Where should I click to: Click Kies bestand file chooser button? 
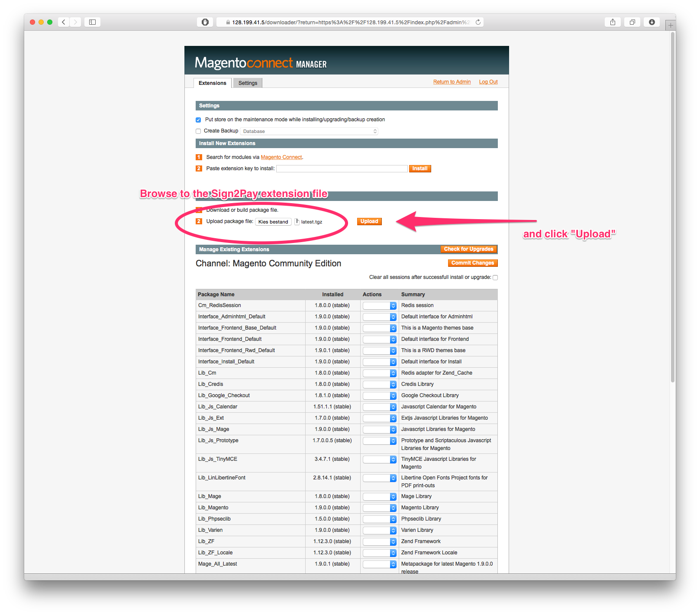point(273,222)
